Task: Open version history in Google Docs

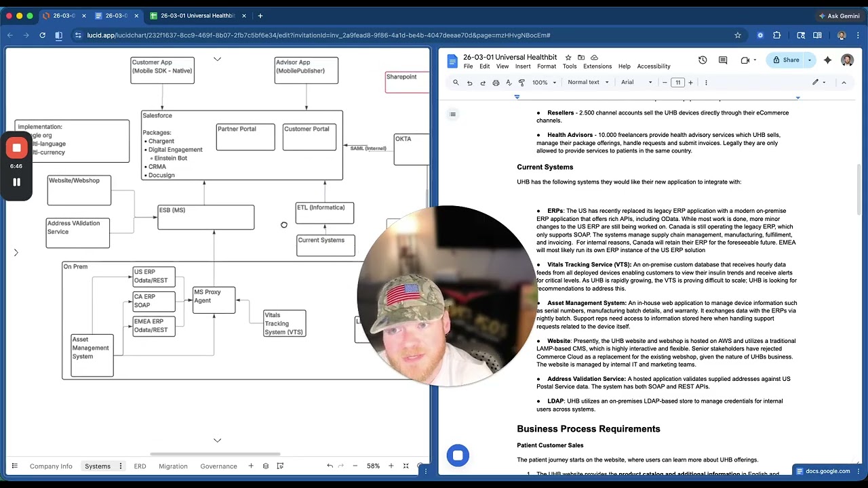Action: 703,60
